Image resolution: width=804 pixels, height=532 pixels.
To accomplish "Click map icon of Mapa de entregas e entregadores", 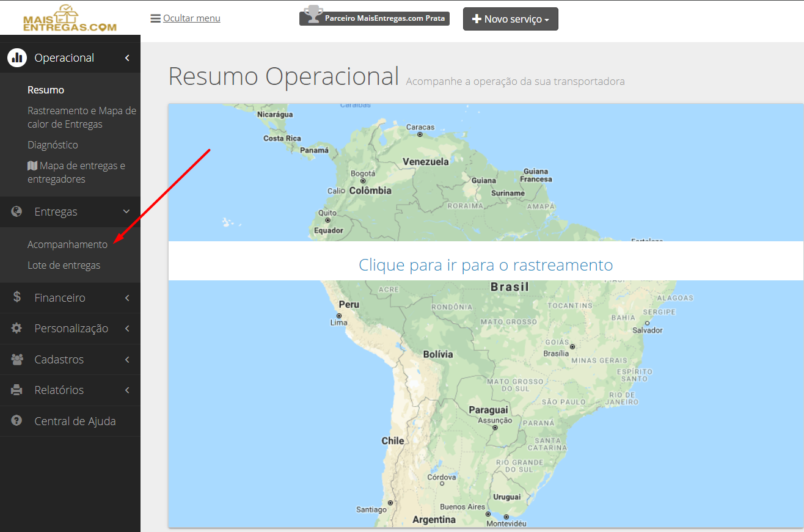I will [32, 166].
